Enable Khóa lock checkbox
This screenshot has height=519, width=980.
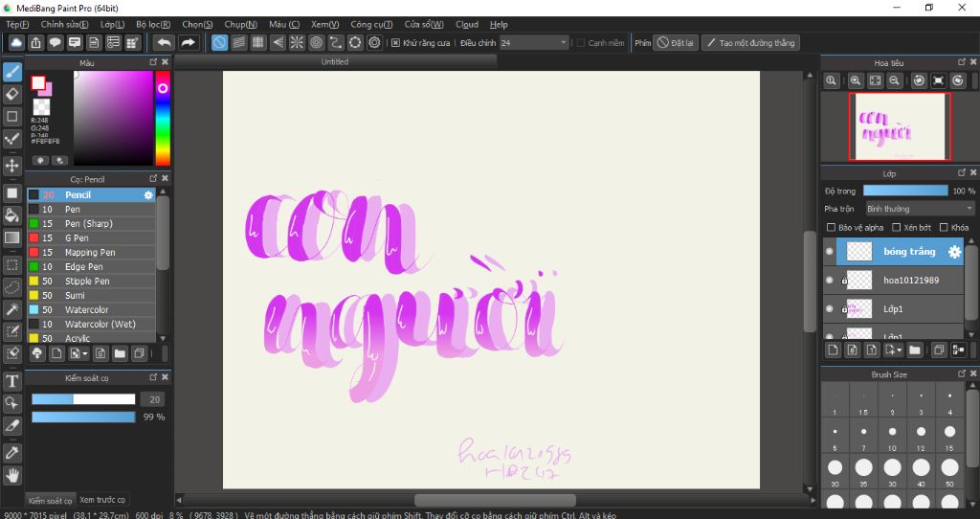tap(944, 228)
